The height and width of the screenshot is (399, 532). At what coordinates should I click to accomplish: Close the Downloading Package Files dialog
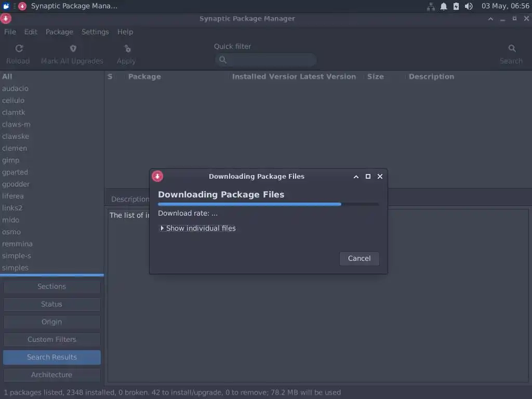click(380, 177)
